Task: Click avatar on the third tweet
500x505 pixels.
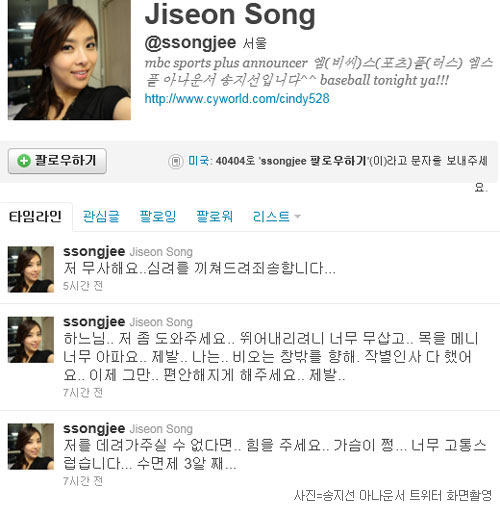Action: point(31,446)
